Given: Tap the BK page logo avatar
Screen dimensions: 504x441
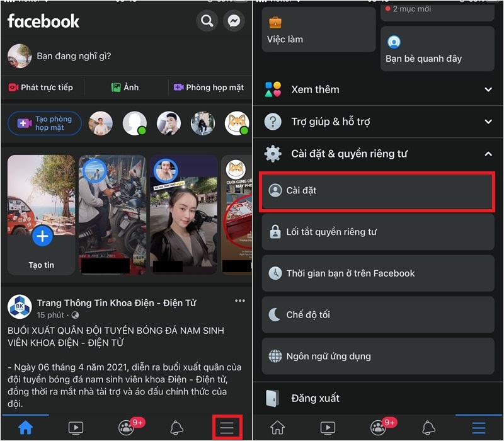Looking at the screenshot, I should (20, 307).
